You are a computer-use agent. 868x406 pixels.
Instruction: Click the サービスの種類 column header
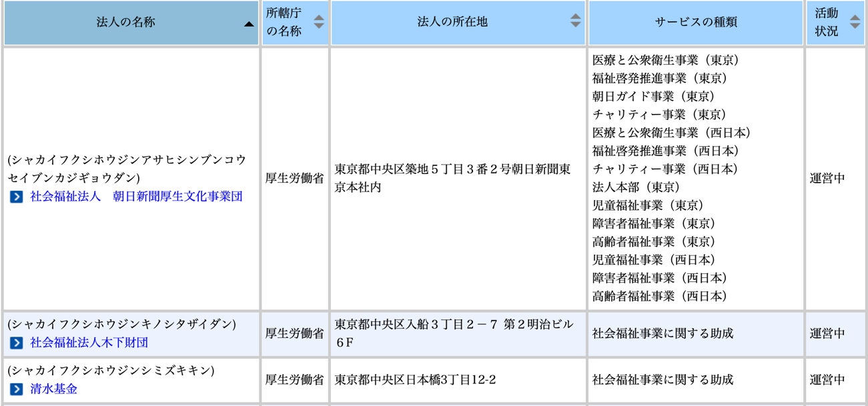tap(696, 23)
